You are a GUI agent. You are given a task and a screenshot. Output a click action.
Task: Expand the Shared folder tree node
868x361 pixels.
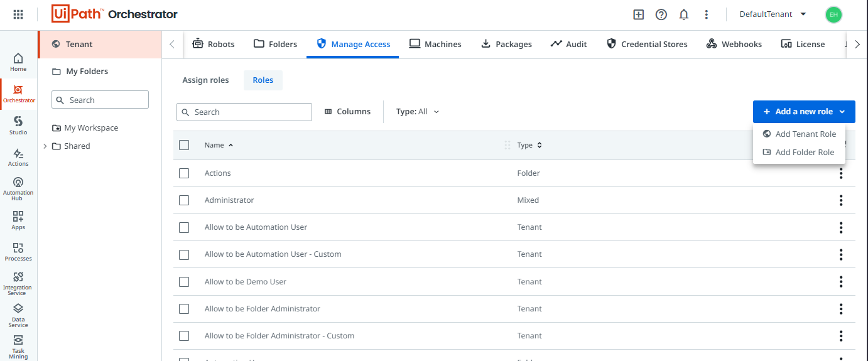[x=45, y=146]
